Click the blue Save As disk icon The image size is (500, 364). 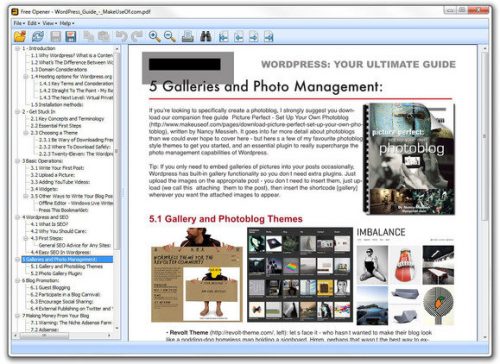(x=71, y=36)
